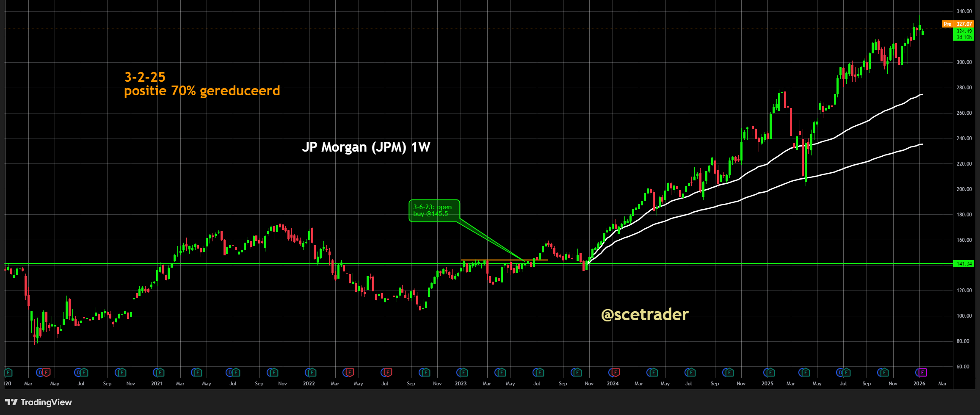This screenshot has width=980, height=415.
Task: Select the April 2024 earnings marker
Action: point(653,373)
